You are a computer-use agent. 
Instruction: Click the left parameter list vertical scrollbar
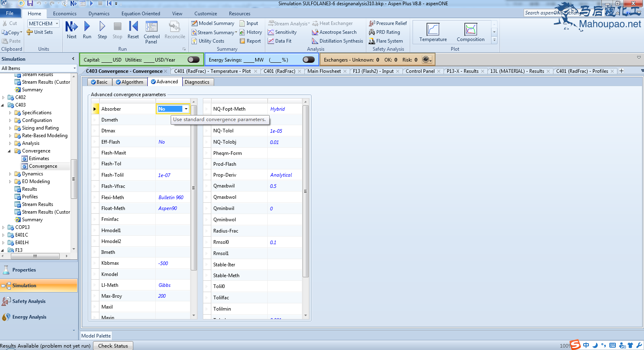point(194,188)
